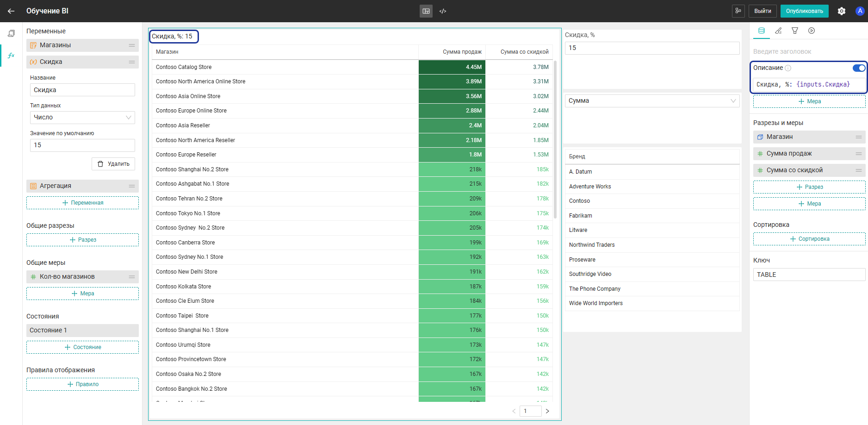Select brand Contoso in Бренд list
This screenshot has width=868, height=425.
[652, 201]
